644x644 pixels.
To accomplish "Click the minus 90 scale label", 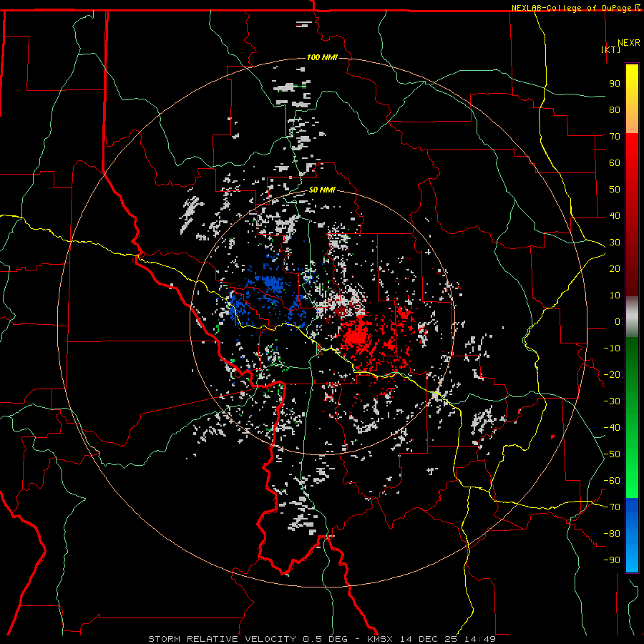I will (612, 560).
